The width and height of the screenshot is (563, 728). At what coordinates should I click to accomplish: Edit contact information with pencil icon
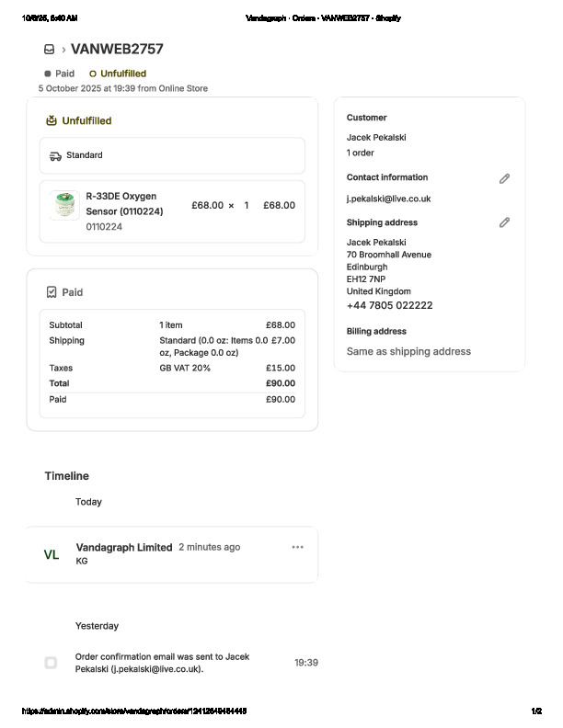504,178
